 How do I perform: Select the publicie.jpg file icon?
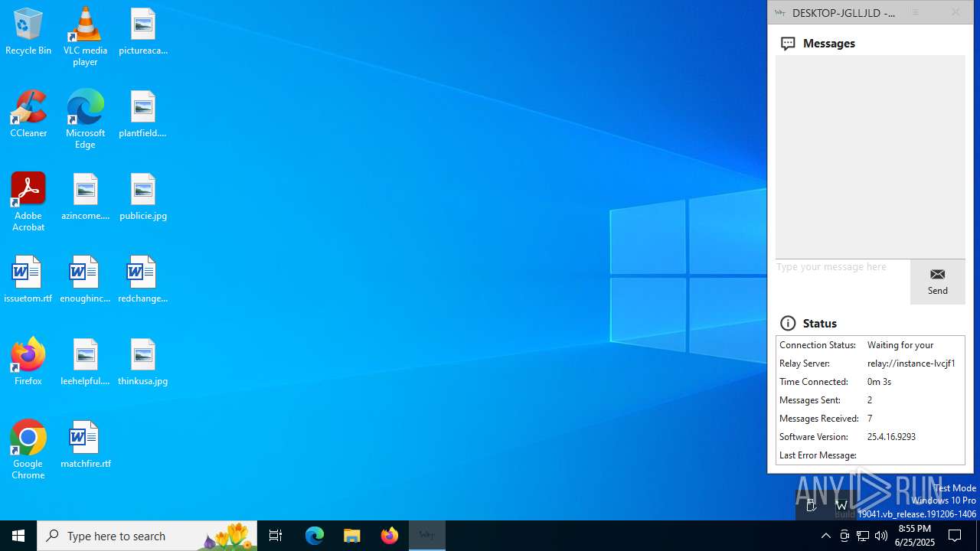point(143,197)
